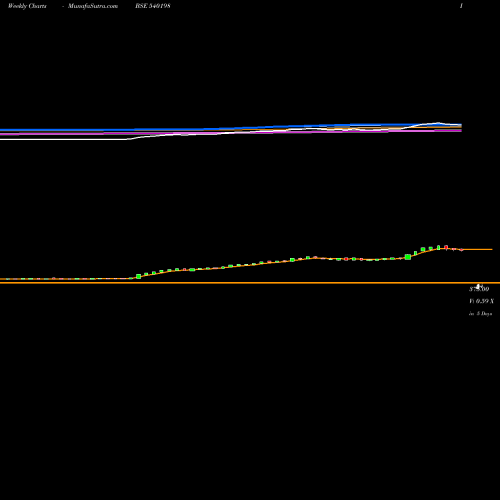Click the '0.39 N' volume value
Screen dimensions: 500x500
(x=485, y=301)
